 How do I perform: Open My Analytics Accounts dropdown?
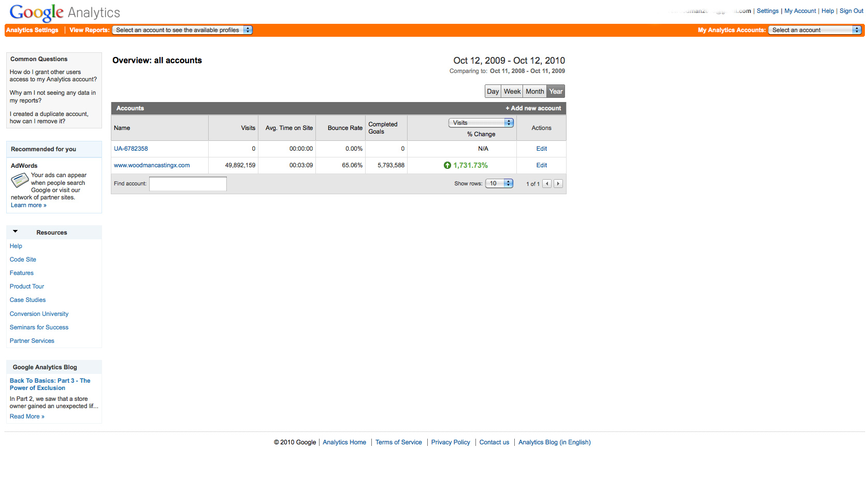815,30
